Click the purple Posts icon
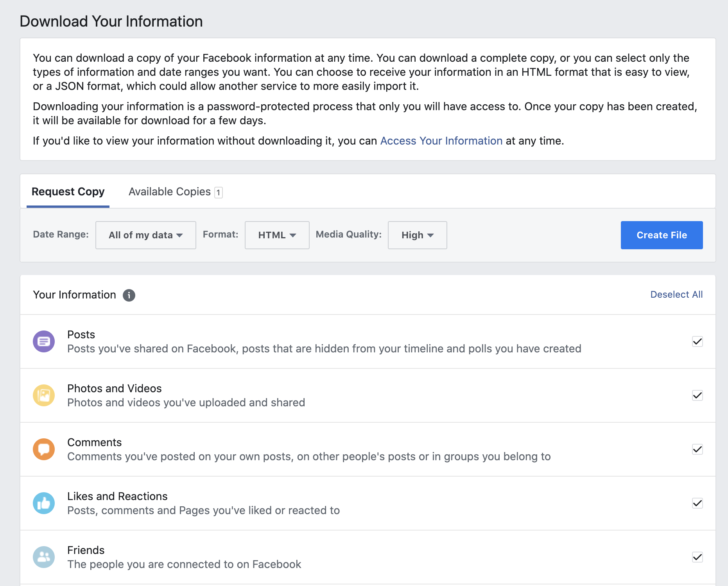Screen dimensions: 728x586 (x=44, y=341)
